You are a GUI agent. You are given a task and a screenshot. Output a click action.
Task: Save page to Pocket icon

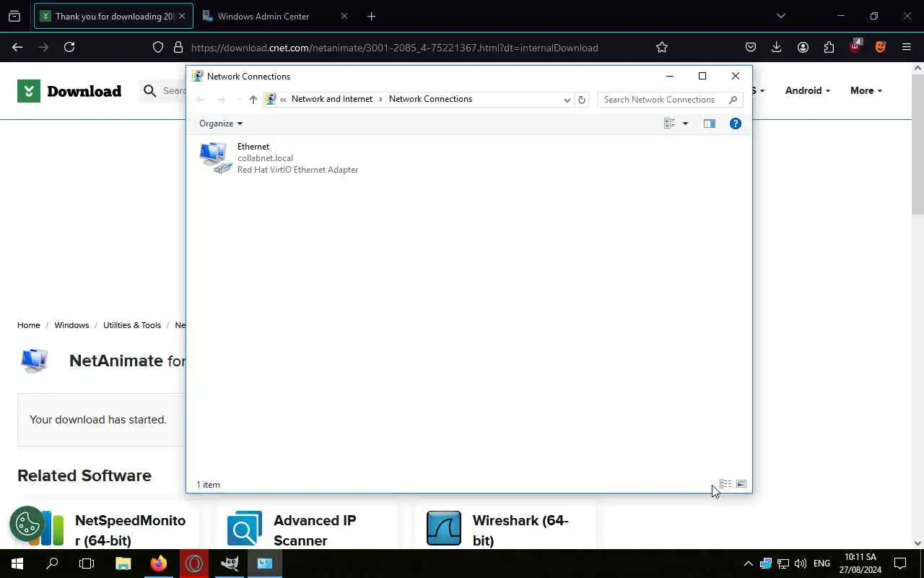point(751,47)
